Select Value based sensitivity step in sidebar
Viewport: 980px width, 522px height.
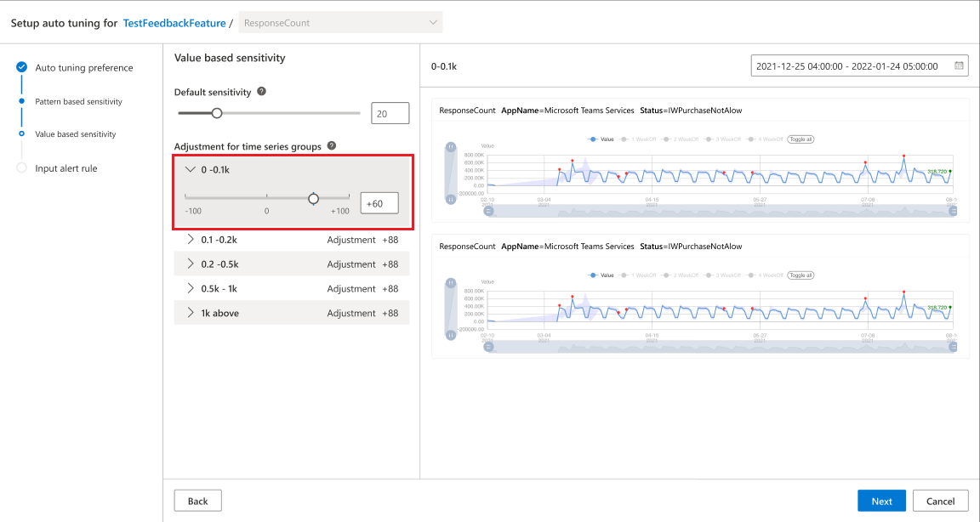pyautogui.click(x=75, y=133)
